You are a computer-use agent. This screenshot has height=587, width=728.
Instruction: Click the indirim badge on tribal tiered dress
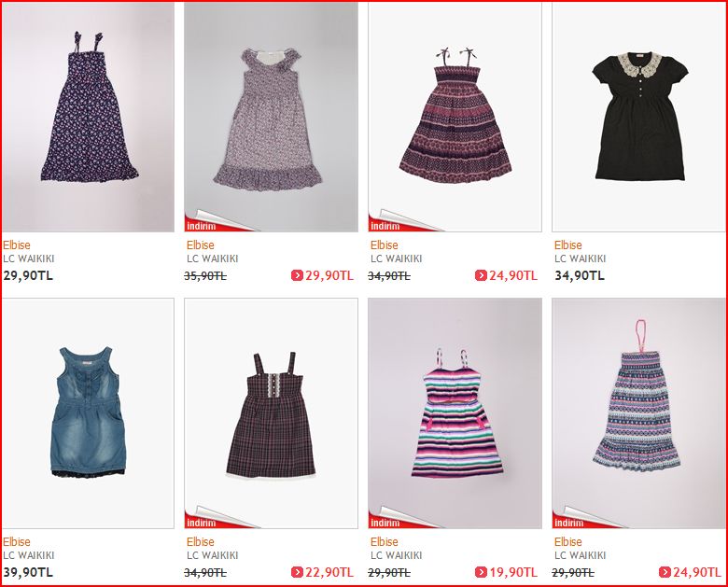(385, 226)
